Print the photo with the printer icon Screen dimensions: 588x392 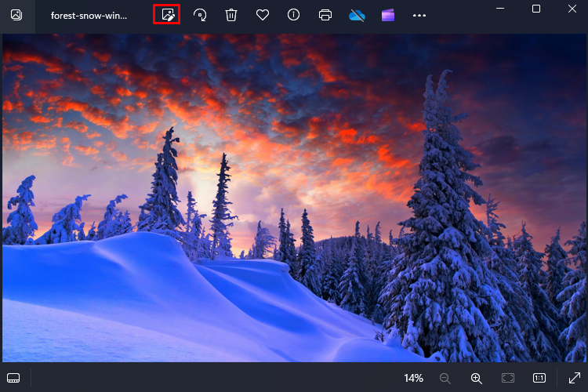pyautogui.click(x=325, y=15)
